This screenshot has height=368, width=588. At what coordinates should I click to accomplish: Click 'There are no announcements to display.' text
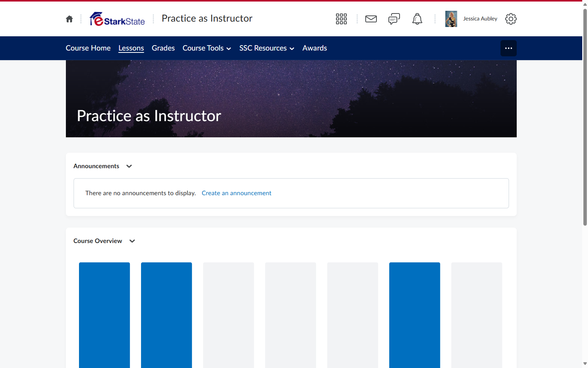click(x=141, y=193)
